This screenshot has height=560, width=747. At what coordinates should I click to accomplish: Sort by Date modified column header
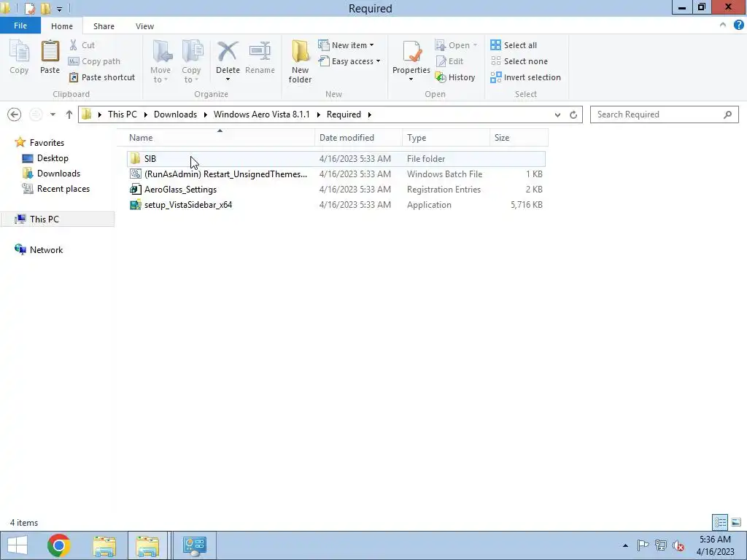(358, 138)
